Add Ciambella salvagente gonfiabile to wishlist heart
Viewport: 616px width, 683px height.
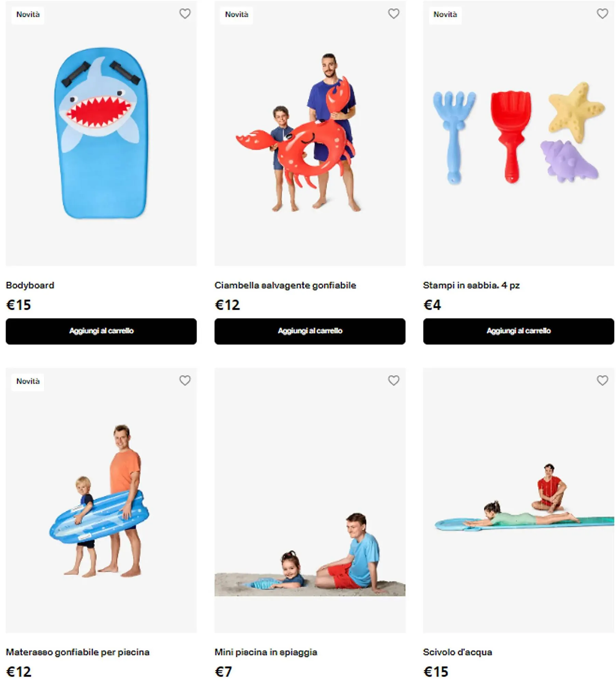coord(394,14)
